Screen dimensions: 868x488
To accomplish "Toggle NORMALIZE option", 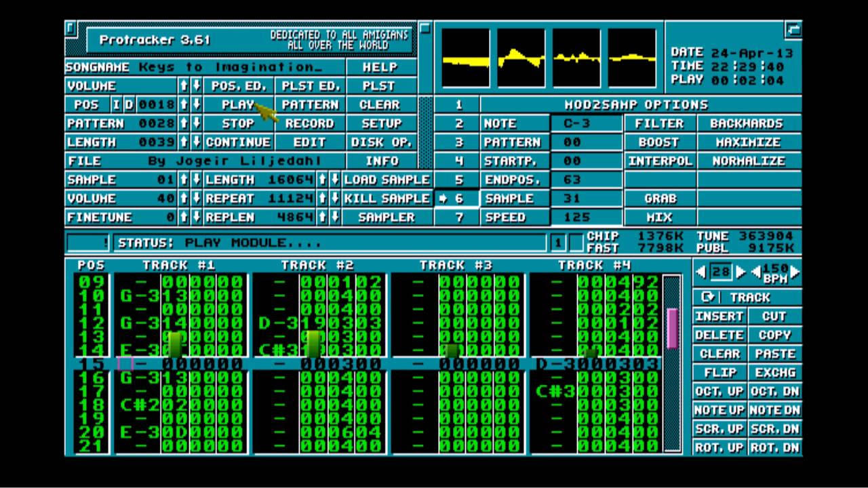I will (x=749, y=161).
